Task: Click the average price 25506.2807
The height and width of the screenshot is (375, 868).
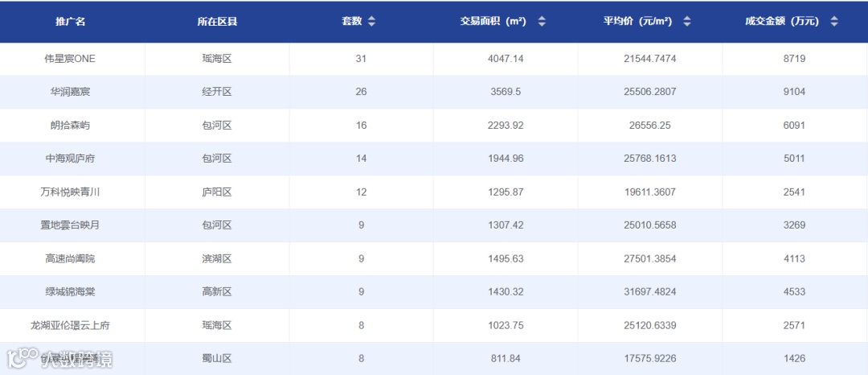Action: [650, 92]
